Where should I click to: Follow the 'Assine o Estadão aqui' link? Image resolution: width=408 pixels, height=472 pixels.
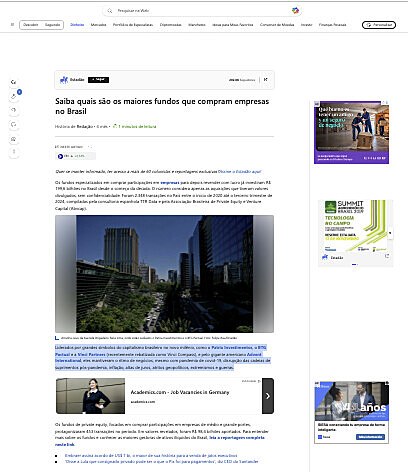point(240,171)
